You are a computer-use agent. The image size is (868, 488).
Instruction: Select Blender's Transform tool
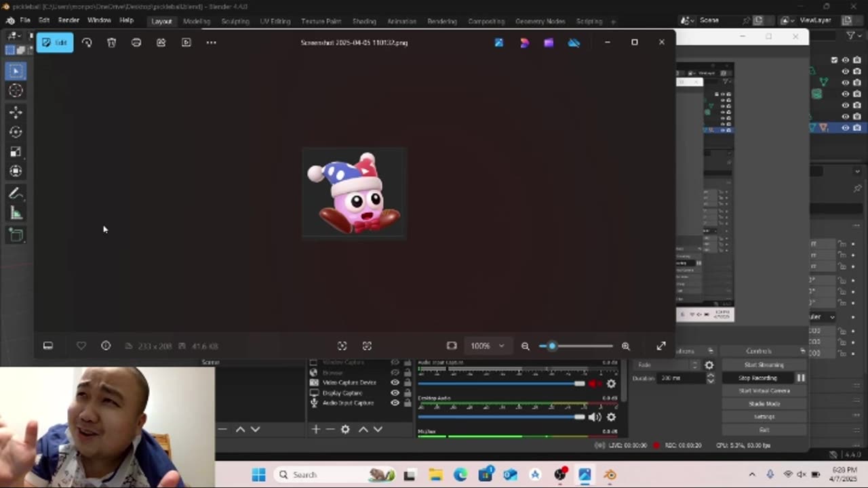click(16, 171)
